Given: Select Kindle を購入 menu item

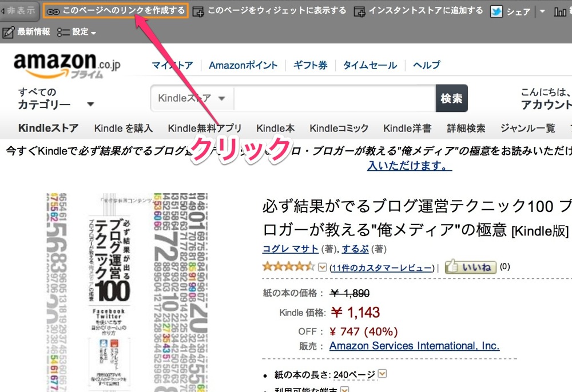Looking at the screenshot, I should point(124,128).
